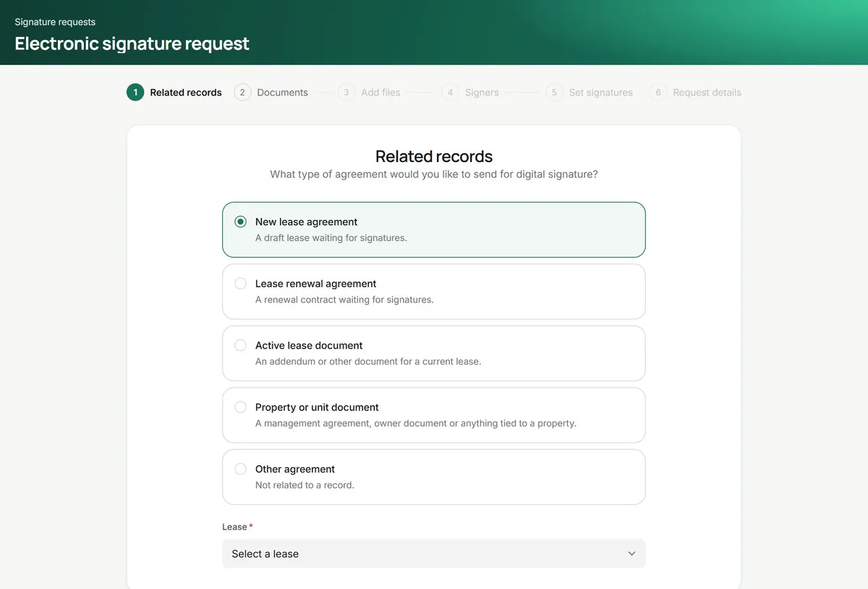Go to step 2 Documents

271,93
